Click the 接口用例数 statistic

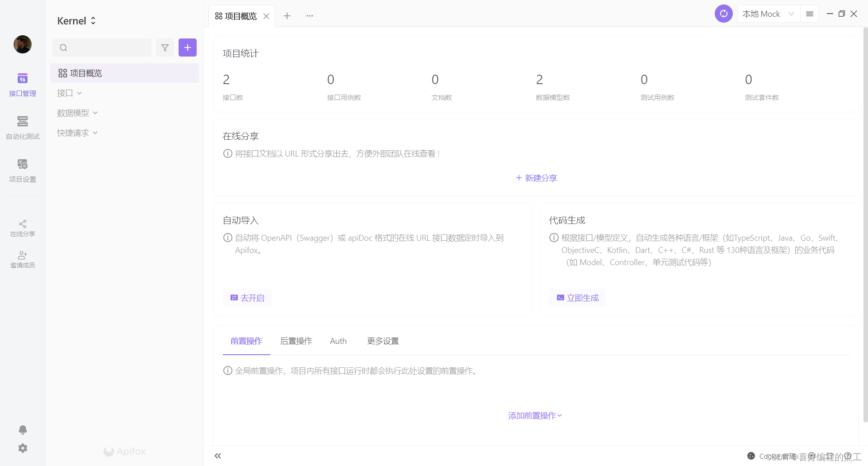pos(344,87)
